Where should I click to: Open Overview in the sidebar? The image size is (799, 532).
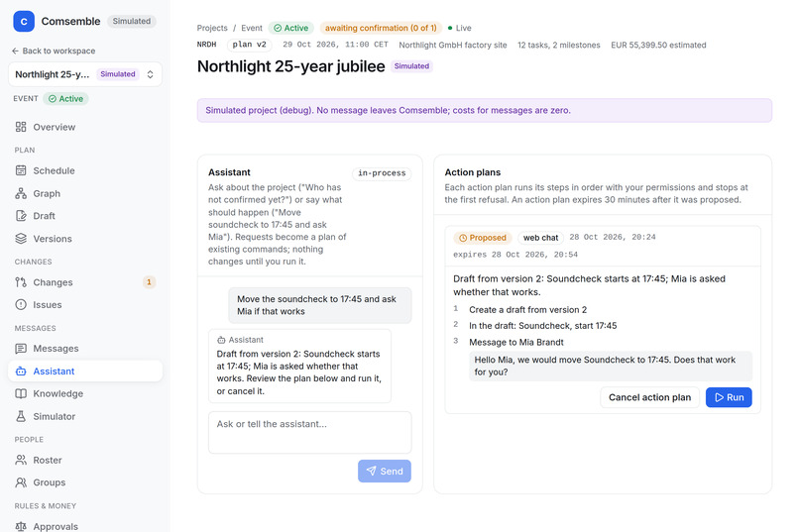(x=85, y=127)
